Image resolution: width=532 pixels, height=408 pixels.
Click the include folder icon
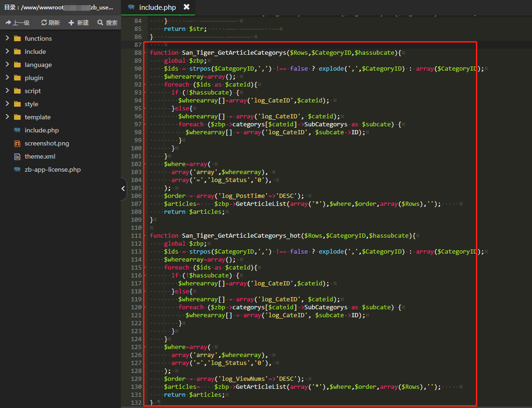[x=17, y=51]
